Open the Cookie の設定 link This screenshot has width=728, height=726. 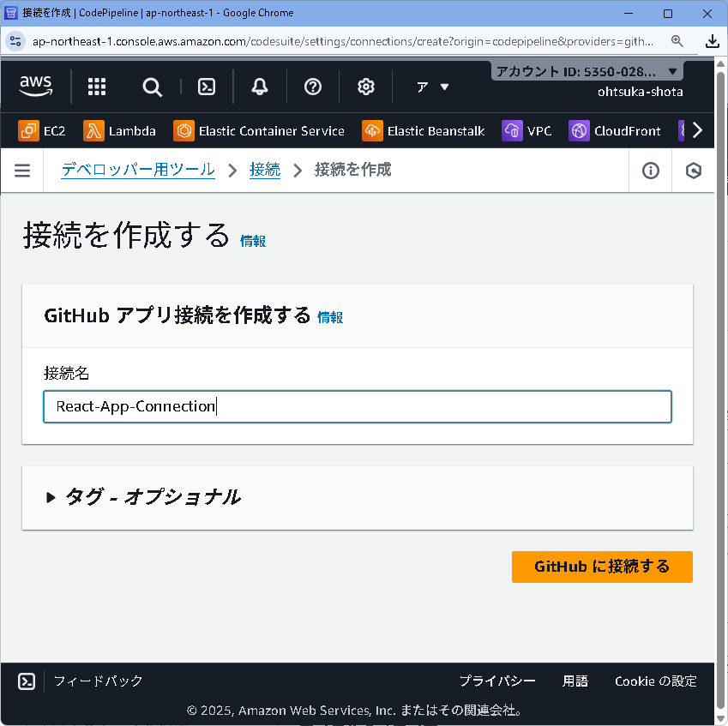pos(655,681)
